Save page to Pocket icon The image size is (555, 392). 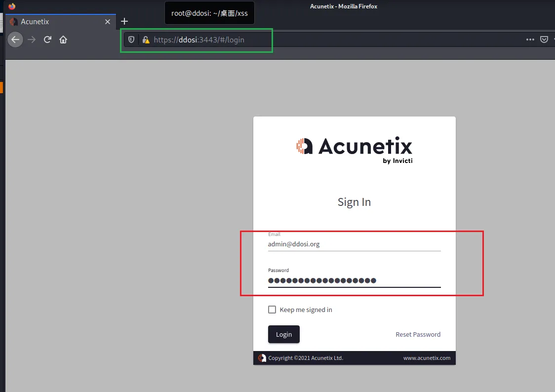pyautogui.click(x=544, y=39)
